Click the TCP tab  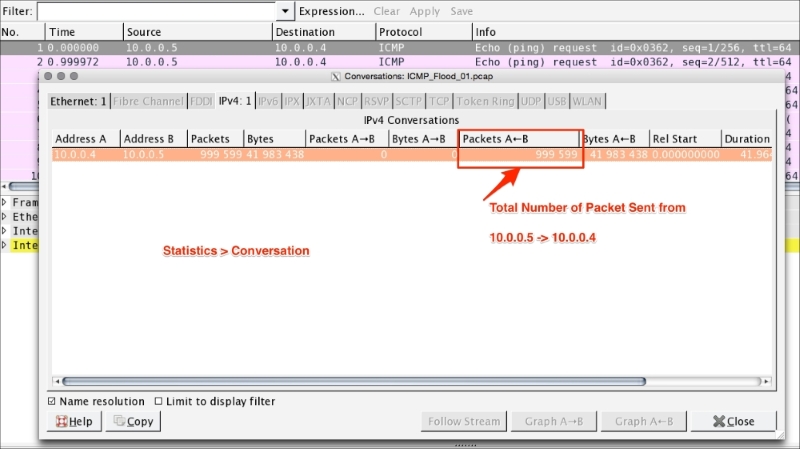click(x=439, y=101)
